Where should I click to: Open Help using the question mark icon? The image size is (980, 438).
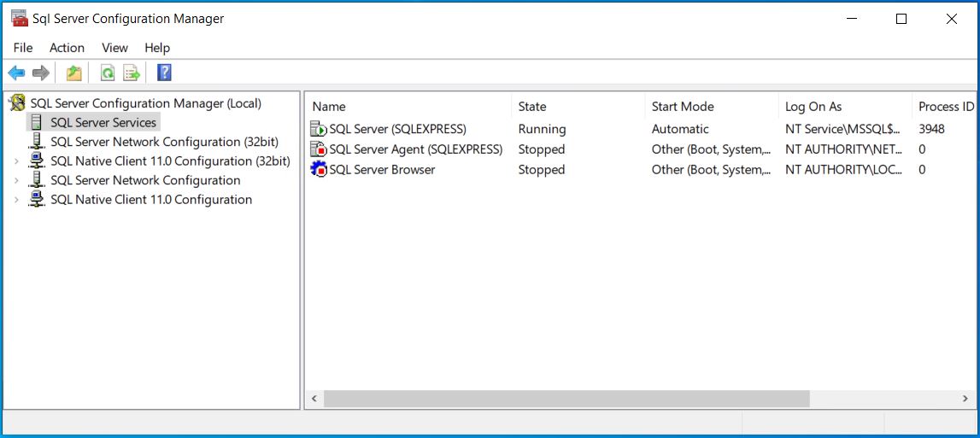point(164,73)
